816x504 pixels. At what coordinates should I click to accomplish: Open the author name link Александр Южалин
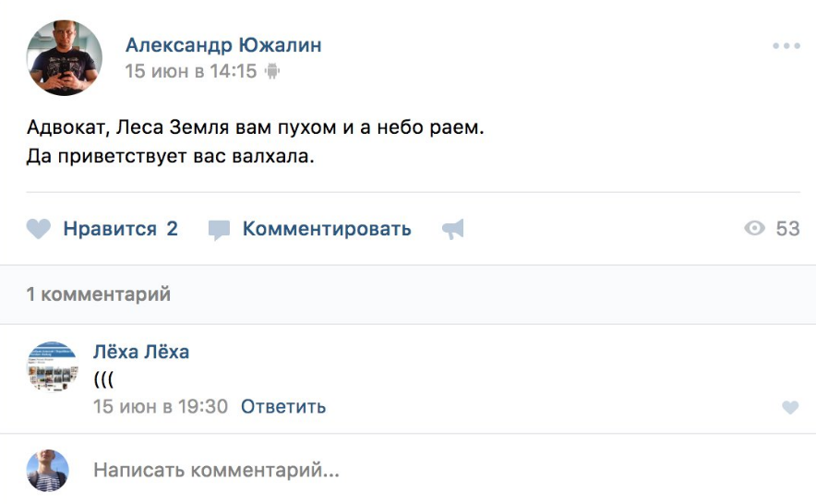click(x=223, y=45)
